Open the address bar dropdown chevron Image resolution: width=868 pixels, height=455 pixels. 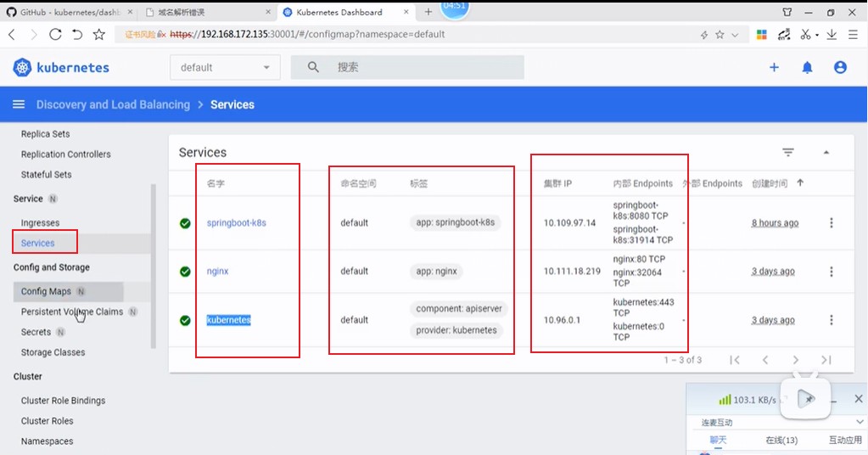point(735,35)
